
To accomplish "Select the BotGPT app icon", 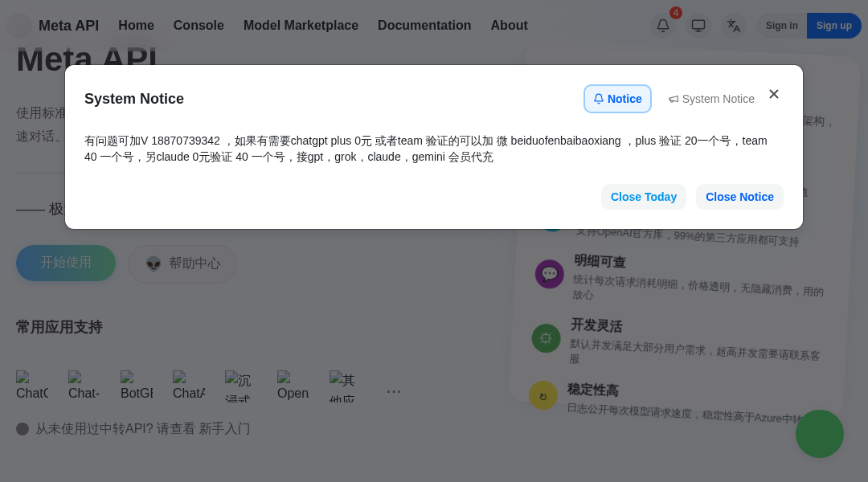I will click(x=136, y=386).
